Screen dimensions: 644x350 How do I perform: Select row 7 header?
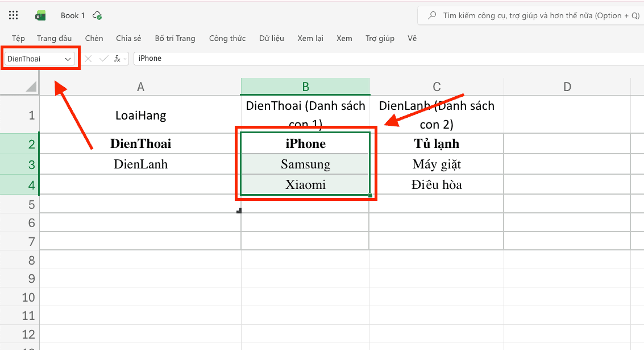coord(19,241)
